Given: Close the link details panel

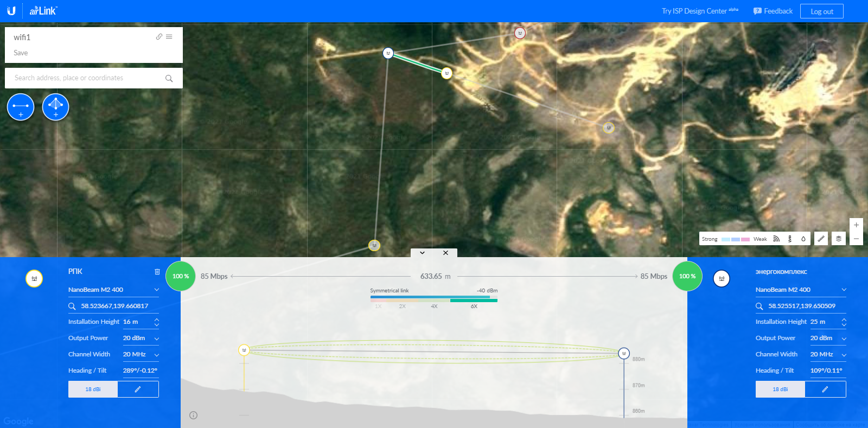Looking at the screenshot, I should click(x=445, y=253).
